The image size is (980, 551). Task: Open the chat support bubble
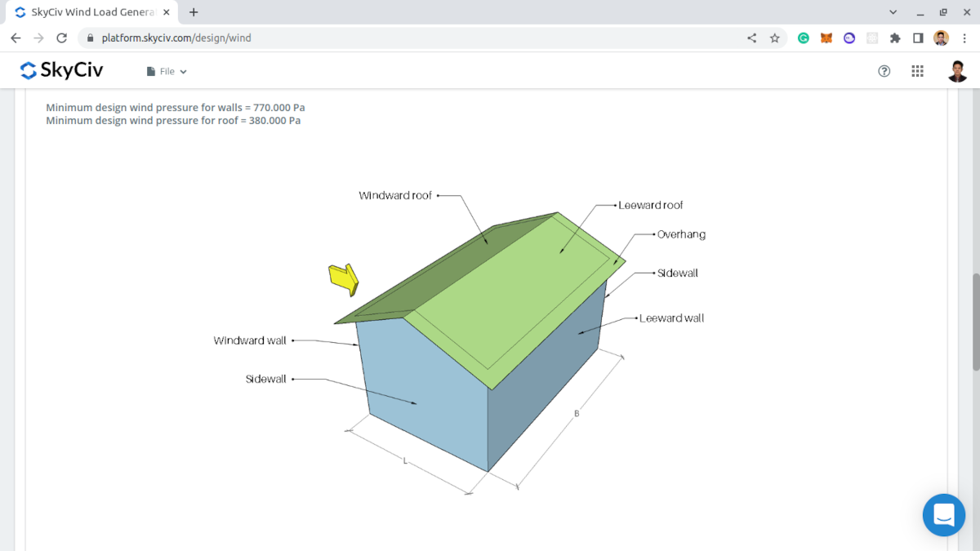tap(943, 515)
